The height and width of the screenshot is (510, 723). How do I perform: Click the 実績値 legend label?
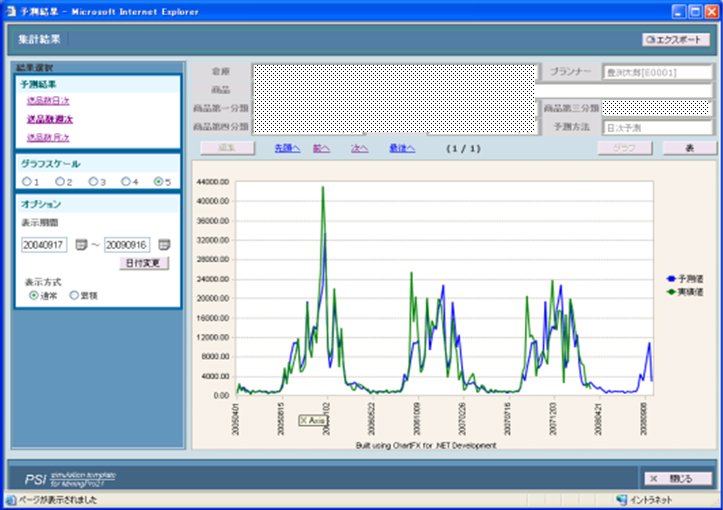tap(691, 291)
